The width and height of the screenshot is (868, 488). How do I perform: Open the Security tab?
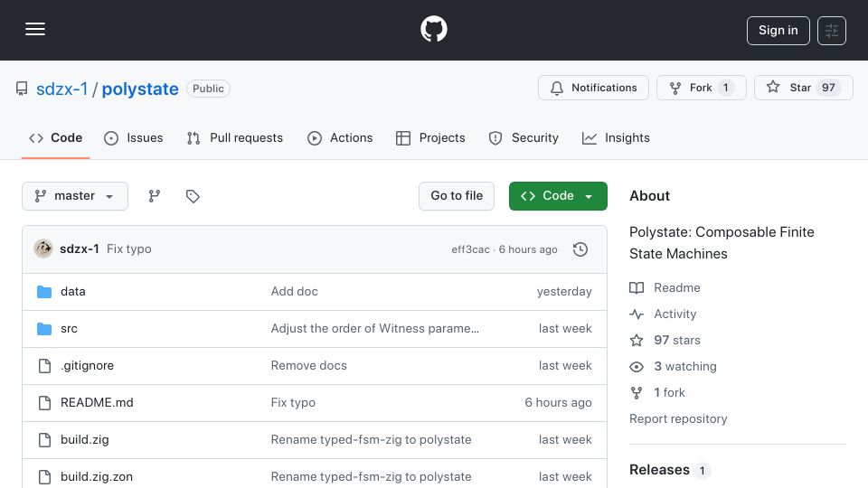pos(524,137)
